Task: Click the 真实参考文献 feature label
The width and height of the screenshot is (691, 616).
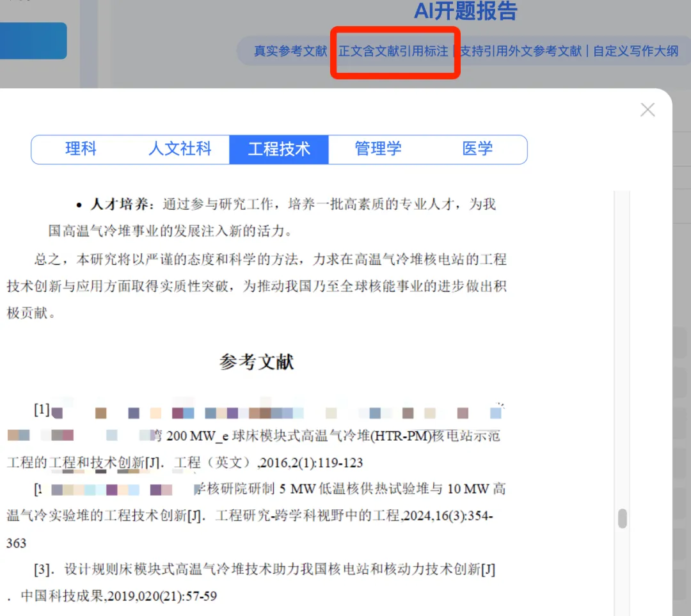Action: click(x=290, y=51)
